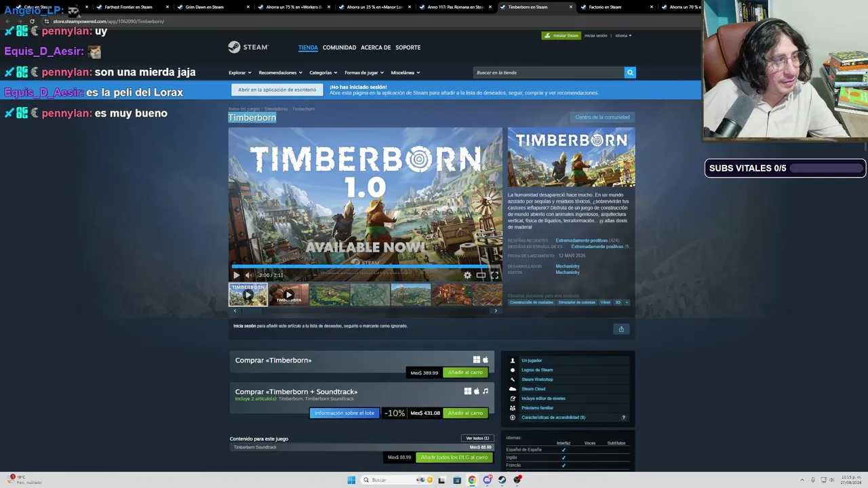Open Chrome from the taskbar

coord(472,480)
